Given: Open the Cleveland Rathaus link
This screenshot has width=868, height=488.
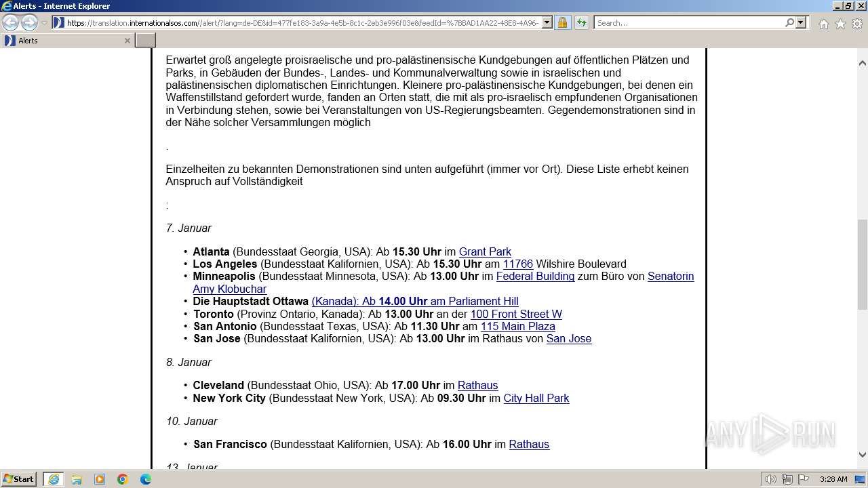Looking at the screenshot, I should pos(477,385).
